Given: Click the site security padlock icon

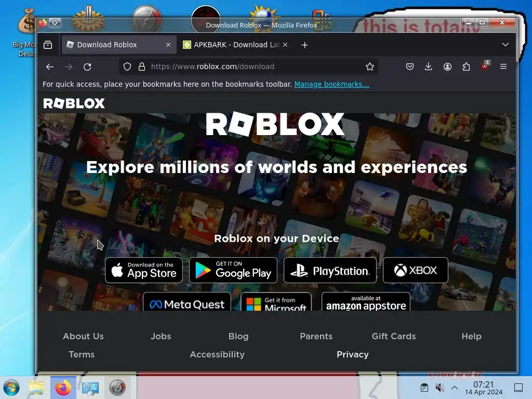Looking at the screenshot, I should (142, 67).
